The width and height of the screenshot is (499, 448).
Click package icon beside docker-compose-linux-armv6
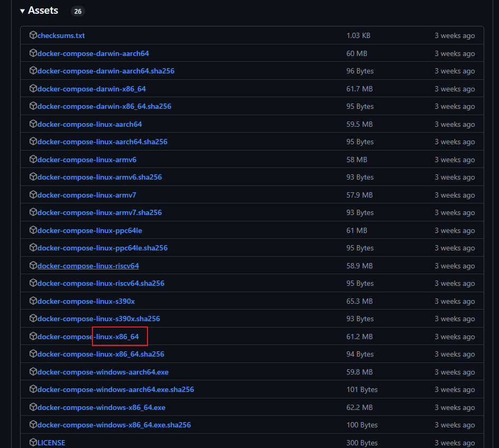pyautogui.click(x=33, y=159)
